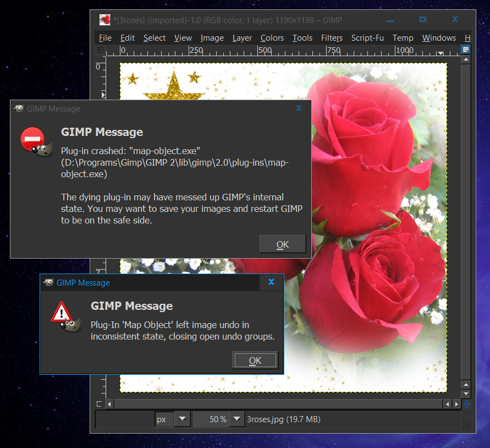
Task: Click the 3roses.jpg (19.7 MB) status text
Action: [x=283, y=419]
